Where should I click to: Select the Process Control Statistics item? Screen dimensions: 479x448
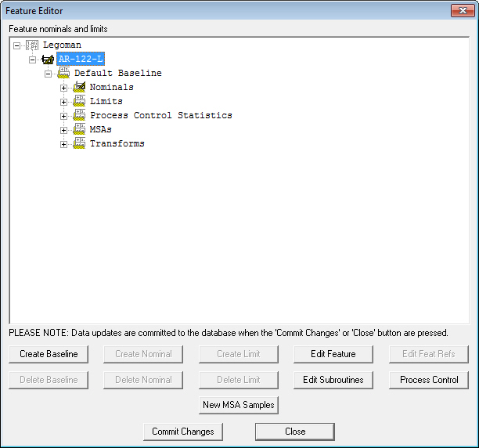[x=160, y=116]
